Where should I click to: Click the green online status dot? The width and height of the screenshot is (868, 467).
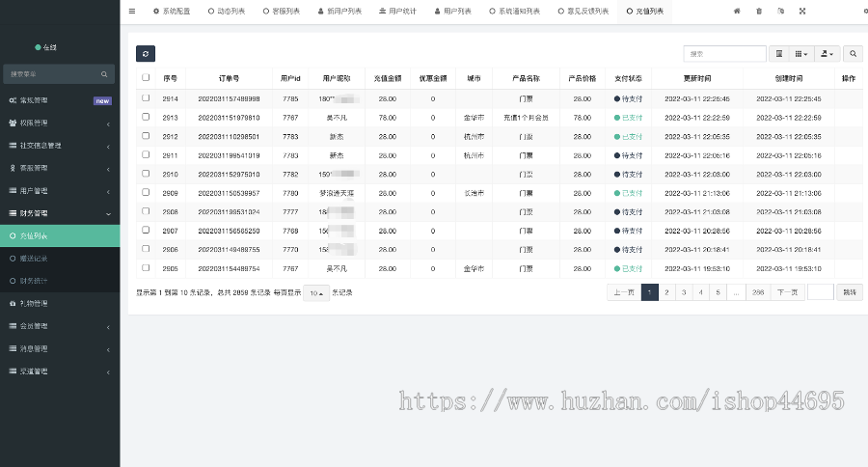[38, 47]
